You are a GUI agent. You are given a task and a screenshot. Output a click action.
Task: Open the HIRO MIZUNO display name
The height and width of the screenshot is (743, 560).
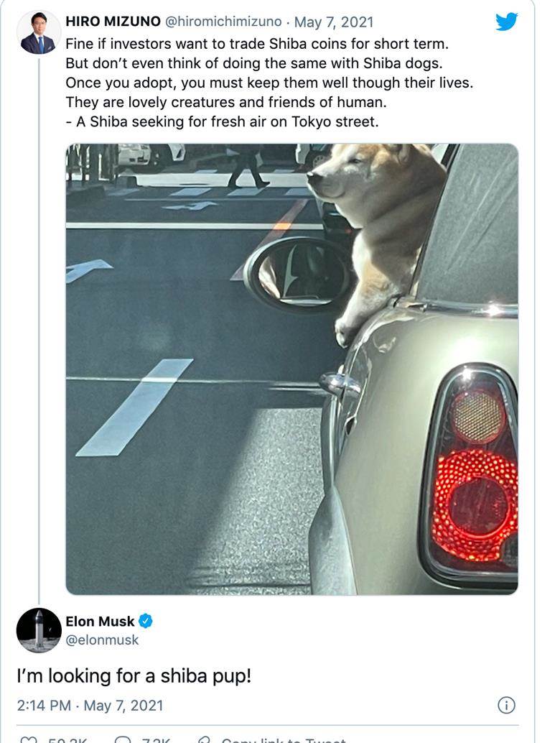point(113,22)
